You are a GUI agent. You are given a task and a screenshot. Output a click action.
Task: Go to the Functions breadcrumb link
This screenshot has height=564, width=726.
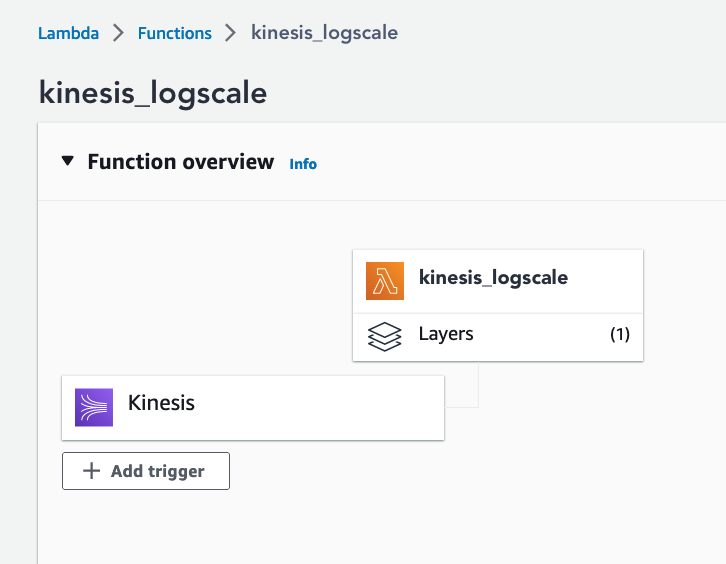click(175, 33)
